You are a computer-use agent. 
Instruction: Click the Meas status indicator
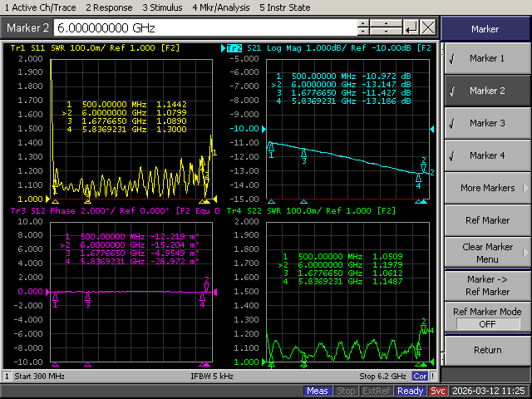pyautogui.click(x=318, y=391)
